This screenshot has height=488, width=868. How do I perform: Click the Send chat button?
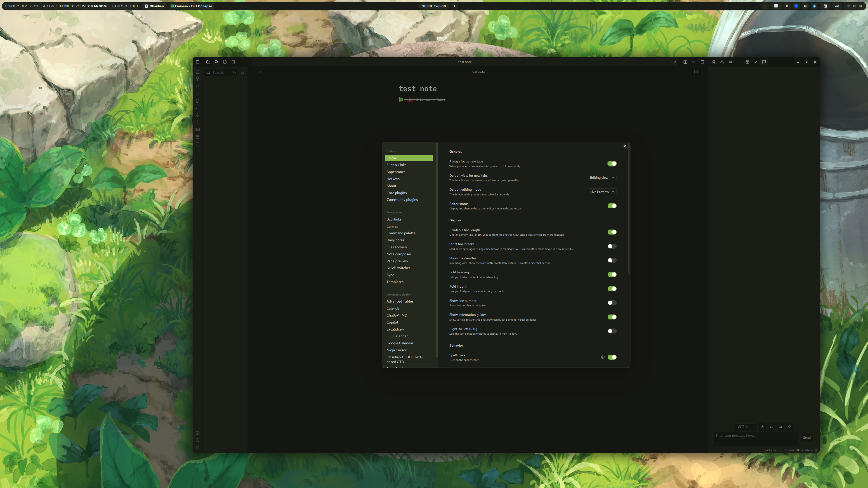point(806,438)
